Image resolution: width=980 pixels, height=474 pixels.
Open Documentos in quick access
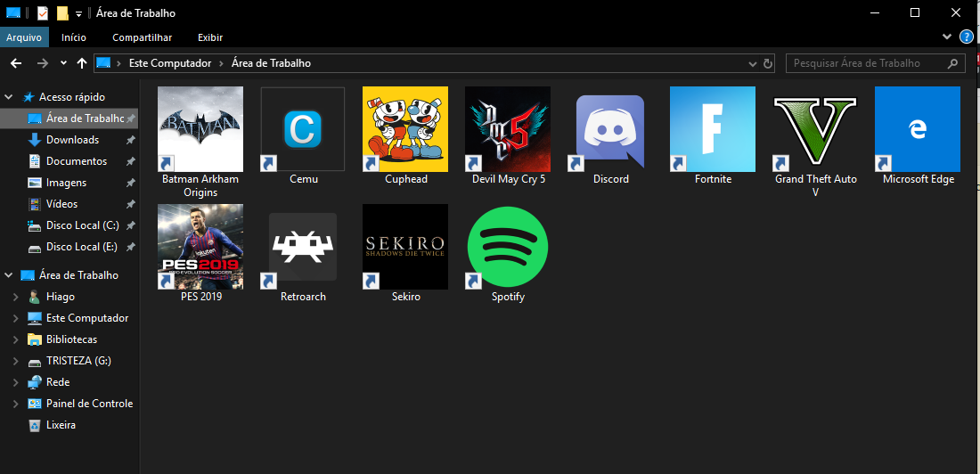point(77,161)
